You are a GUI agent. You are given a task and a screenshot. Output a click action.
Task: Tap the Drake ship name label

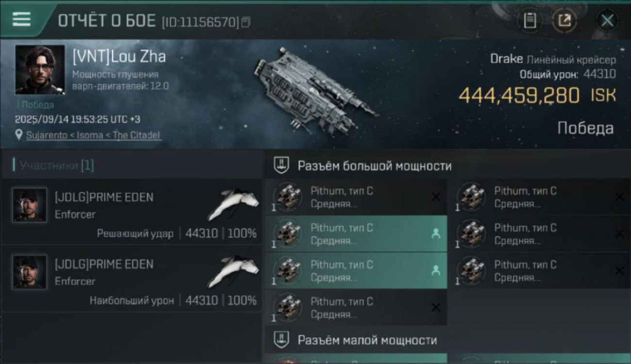click(506, 59)
